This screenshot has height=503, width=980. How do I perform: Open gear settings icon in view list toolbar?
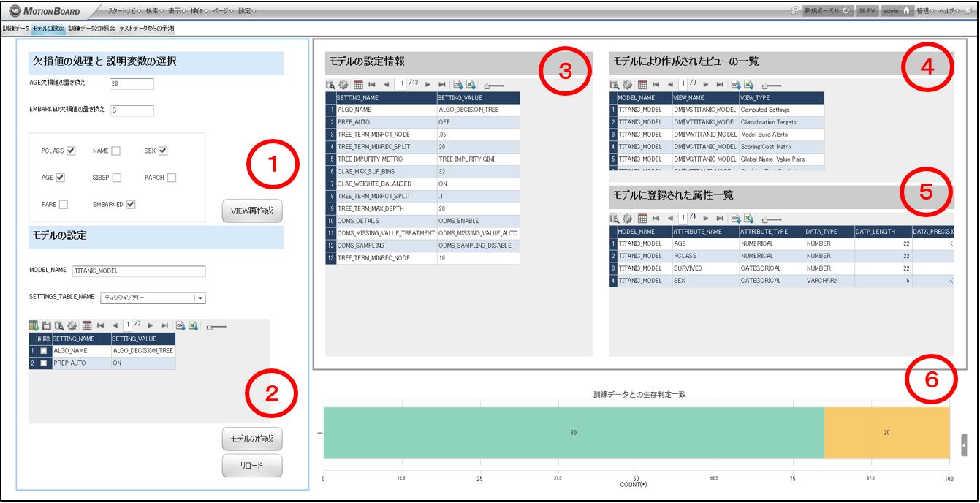coord(627,85)
